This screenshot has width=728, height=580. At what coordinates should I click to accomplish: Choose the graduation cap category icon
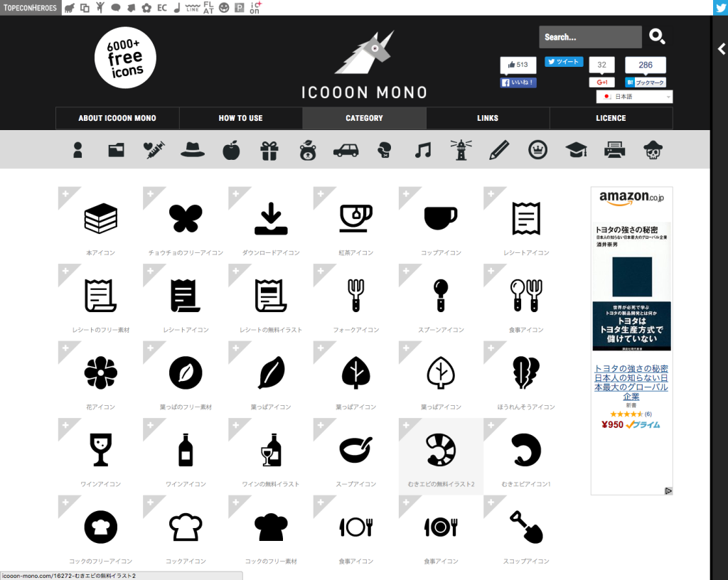576,150
